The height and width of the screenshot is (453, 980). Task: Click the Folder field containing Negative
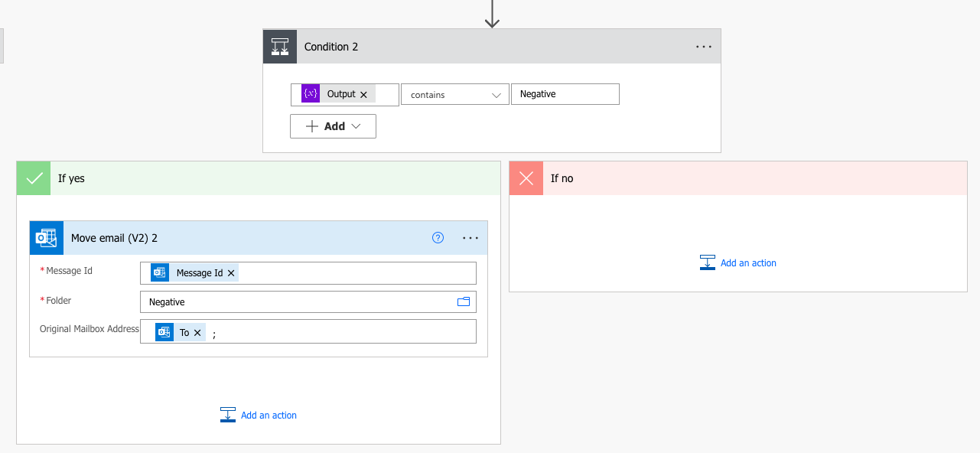pyautogui.click(x=298, y=302)
